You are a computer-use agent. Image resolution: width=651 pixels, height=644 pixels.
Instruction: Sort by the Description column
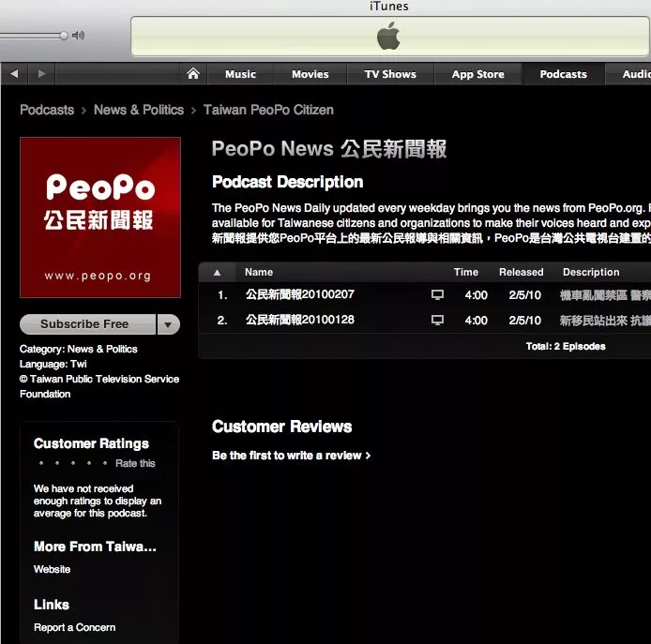click(x=591, y=272)
